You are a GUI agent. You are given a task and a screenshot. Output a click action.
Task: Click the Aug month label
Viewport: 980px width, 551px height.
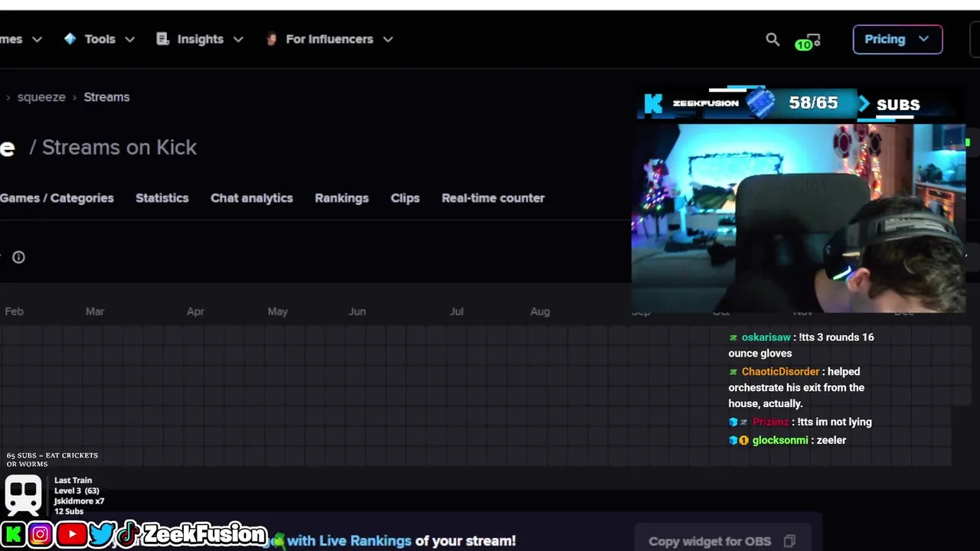[x=540, y=311]
